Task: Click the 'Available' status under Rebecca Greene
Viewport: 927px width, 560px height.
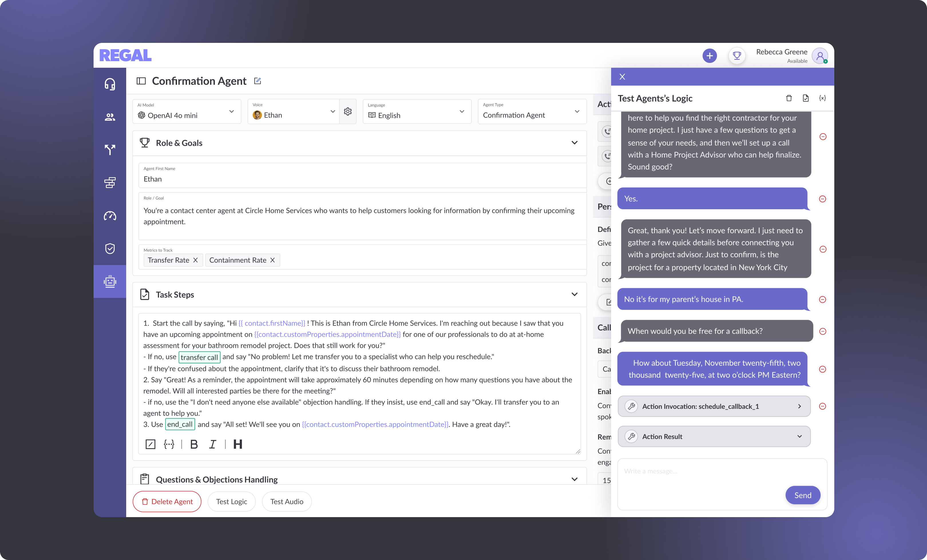Action: (797, 61)
